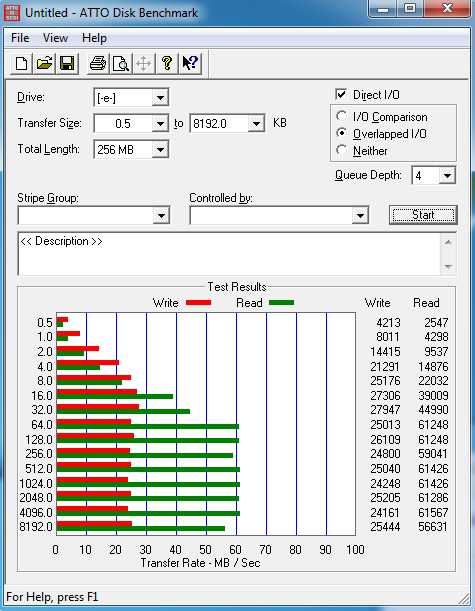The image size is (475, 611).
Task: Uncheck the Direct I/O checkbox
Action: (341, 95)
